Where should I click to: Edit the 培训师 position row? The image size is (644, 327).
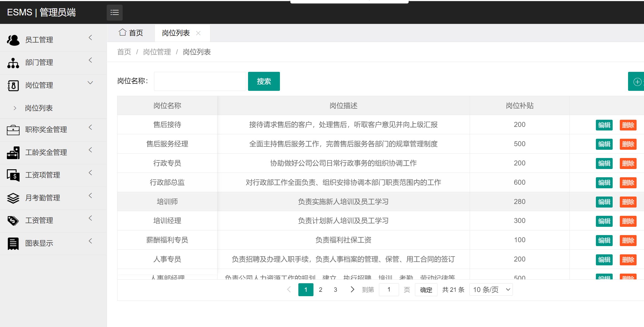(604, 202)
